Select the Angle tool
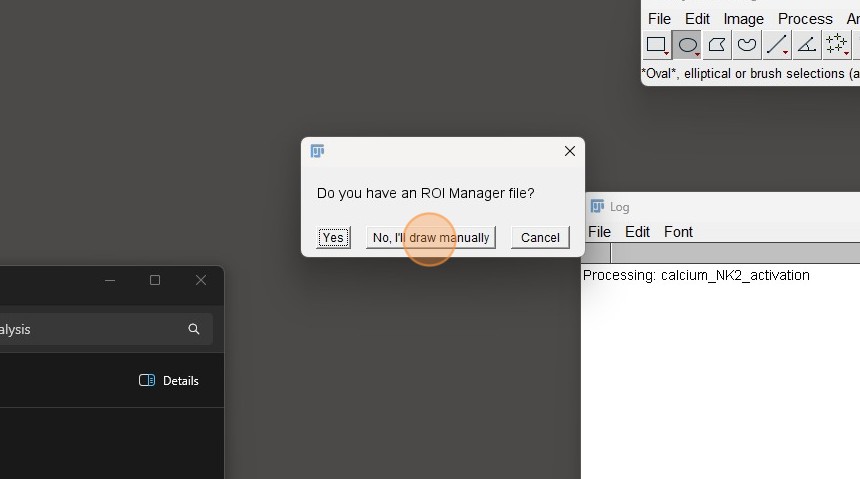860x479 pixels. pos(806,45)
